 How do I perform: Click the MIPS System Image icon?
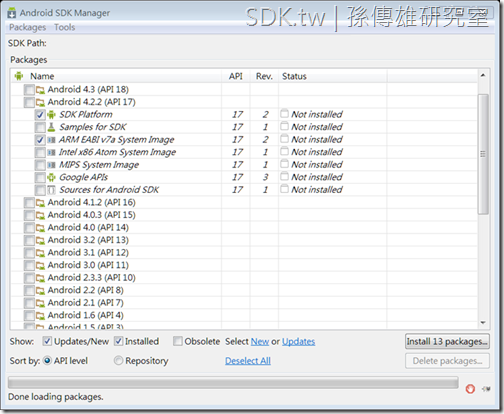[51, 165]
